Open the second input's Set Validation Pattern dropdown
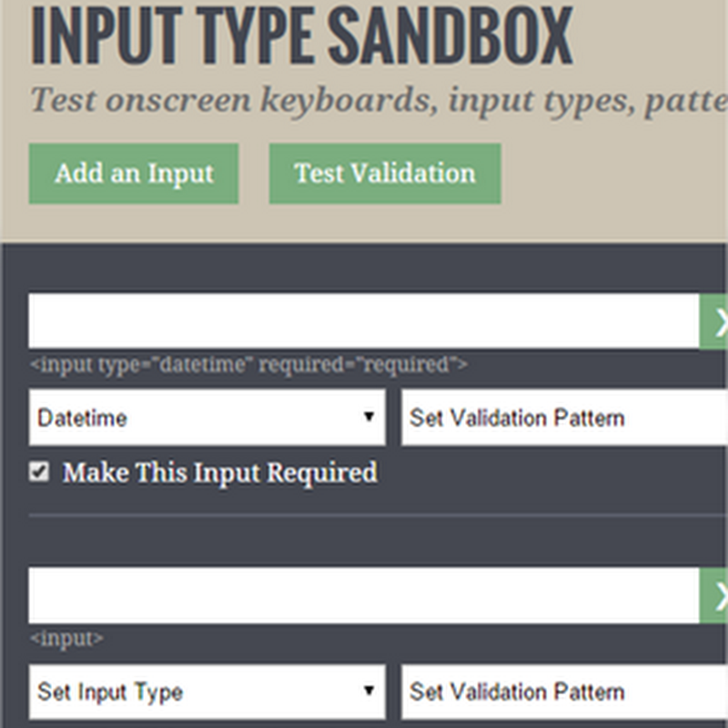728x728 pixels. click(564, 692)
